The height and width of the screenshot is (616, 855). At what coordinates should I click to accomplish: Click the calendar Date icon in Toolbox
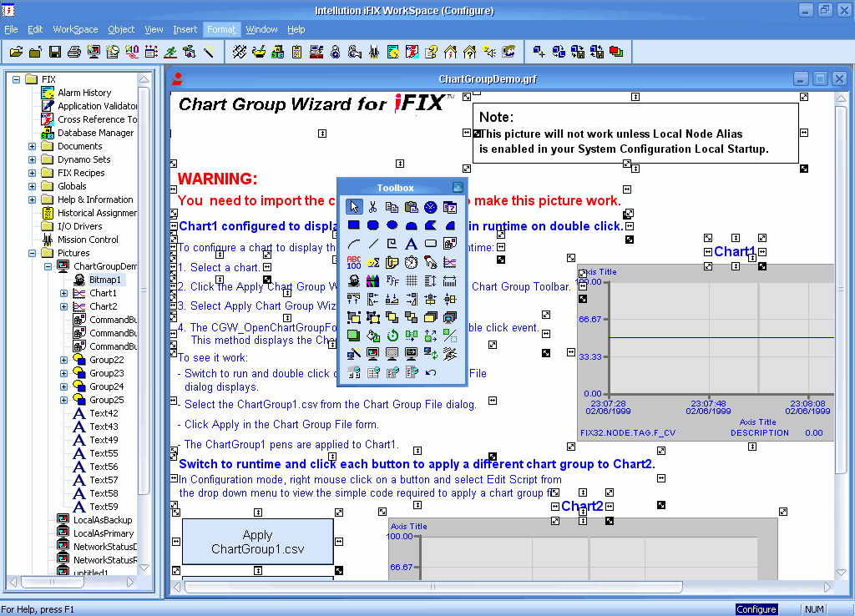[x=450, y=207]
